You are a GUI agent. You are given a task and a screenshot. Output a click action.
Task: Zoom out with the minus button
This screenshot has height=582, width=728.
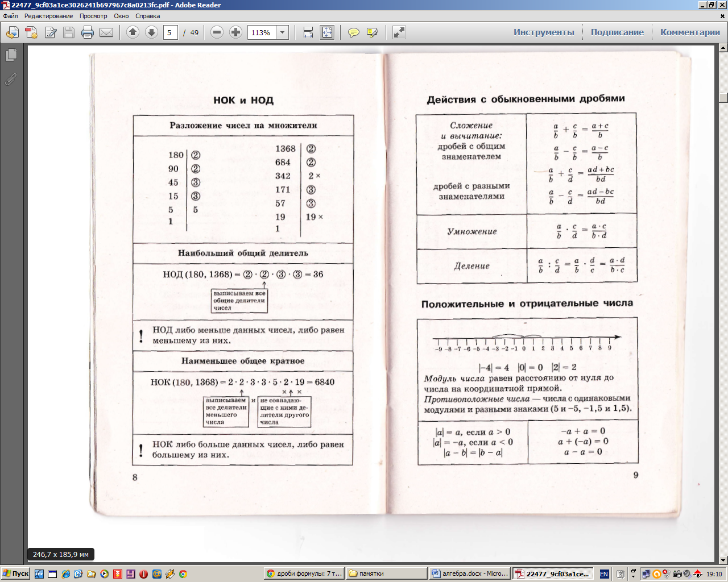click(217, 32)
